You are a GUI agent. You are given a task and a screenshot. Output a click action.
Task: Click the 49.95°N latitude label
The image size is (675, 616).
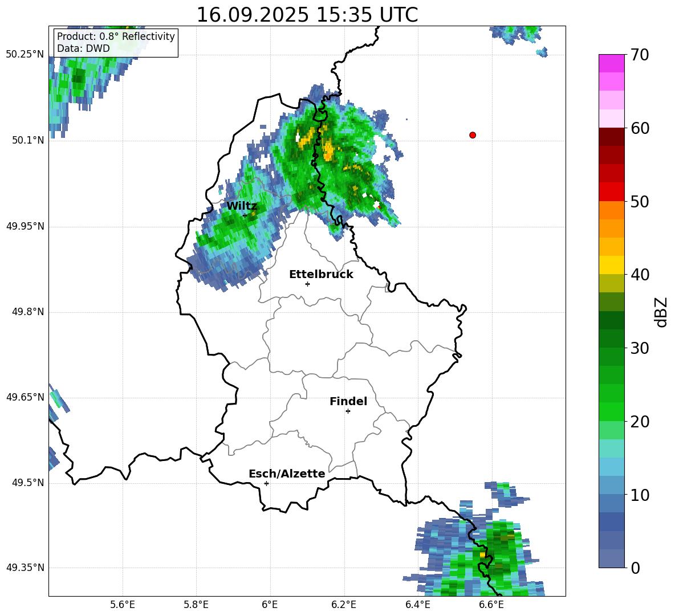click(25, 226)
